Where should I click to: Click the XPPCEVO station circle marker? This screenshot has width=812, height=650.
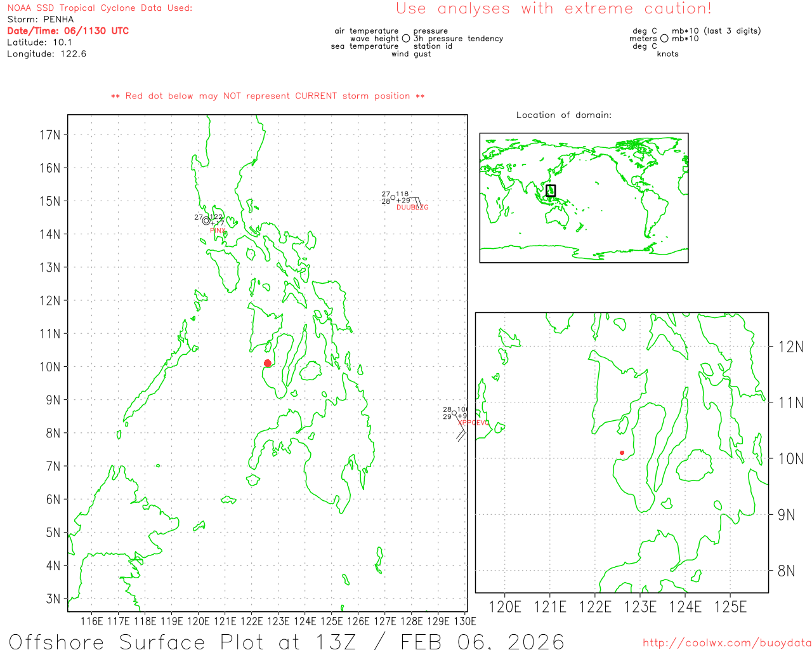coord(454,413)
